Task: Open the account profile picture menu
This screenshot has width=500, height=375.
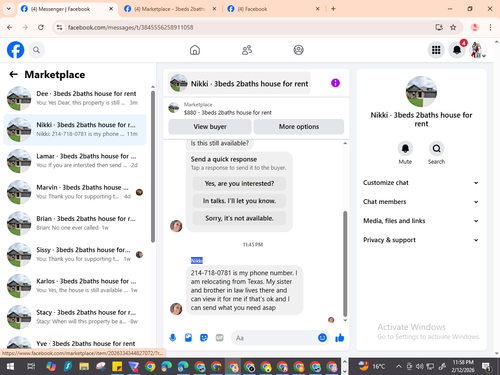Action: (x=478, y=50)
